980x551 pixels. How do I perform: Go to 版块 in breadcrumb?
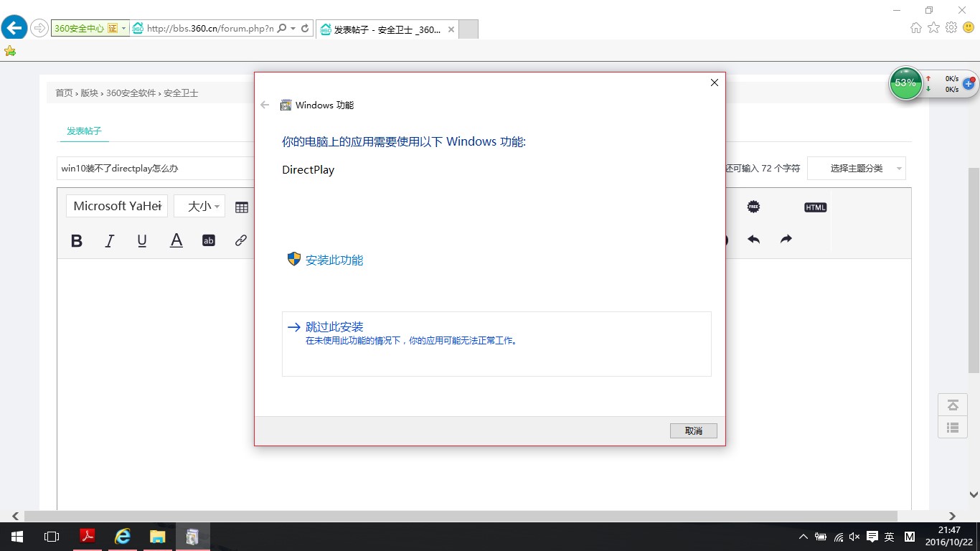click(90, 93)
